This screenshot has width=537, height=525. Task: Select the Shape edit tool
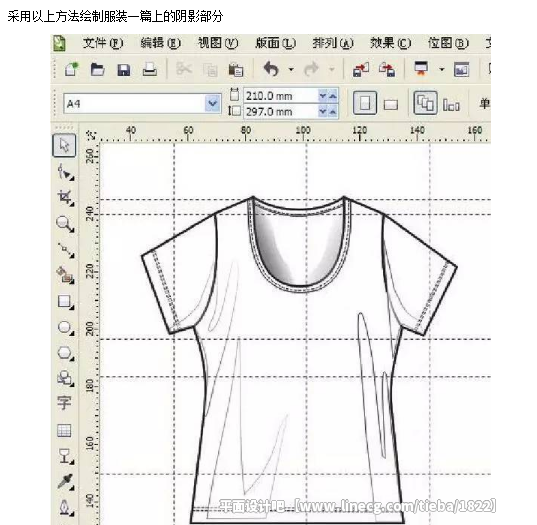65,172
